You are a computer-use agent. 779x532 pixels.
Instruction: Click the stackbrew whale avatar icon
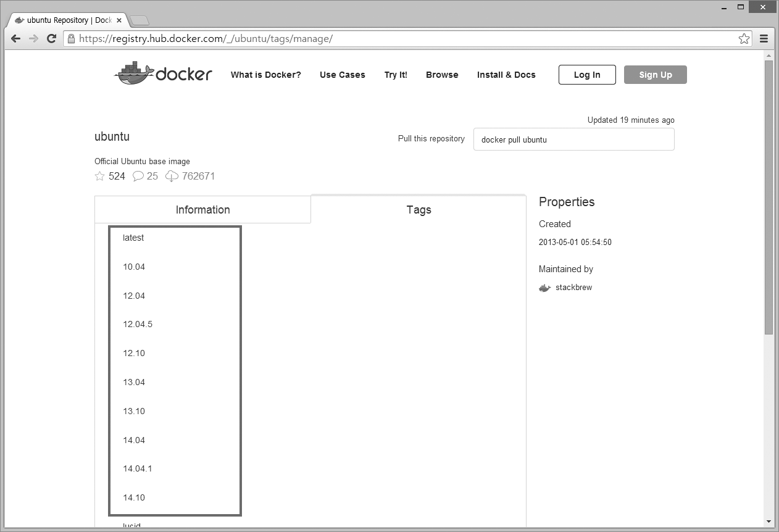[544, 288]
